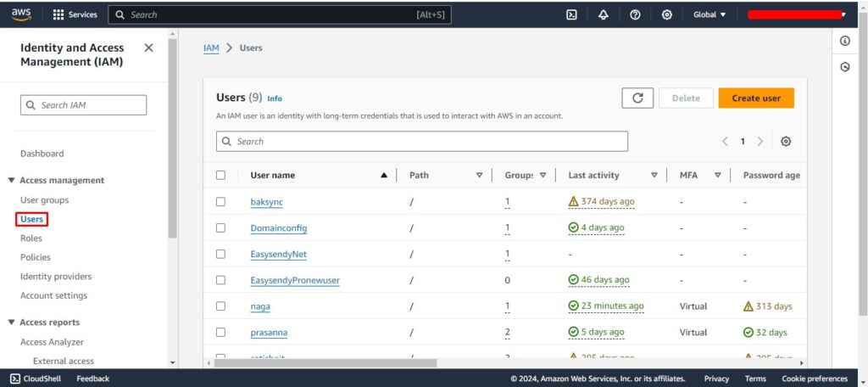Open External access in sidebar
868x387 pixels.
(x=64, y=361)
